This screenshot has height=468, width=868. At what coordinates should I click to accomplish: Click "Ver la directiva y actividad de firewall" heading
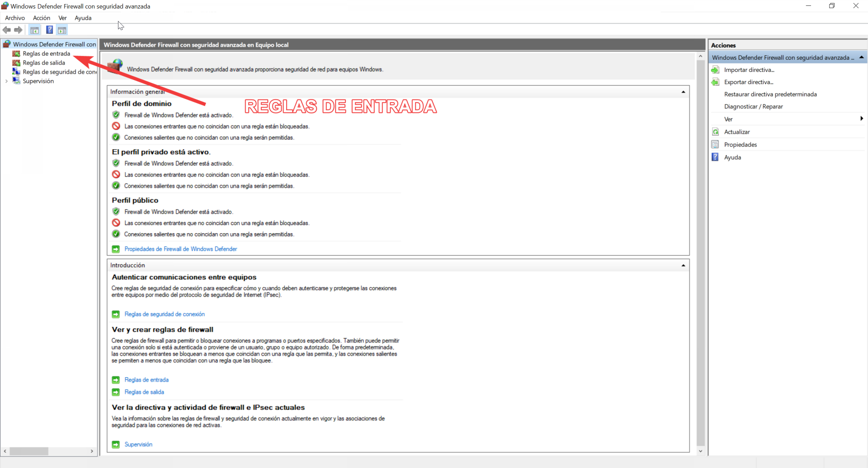(208, 407)
